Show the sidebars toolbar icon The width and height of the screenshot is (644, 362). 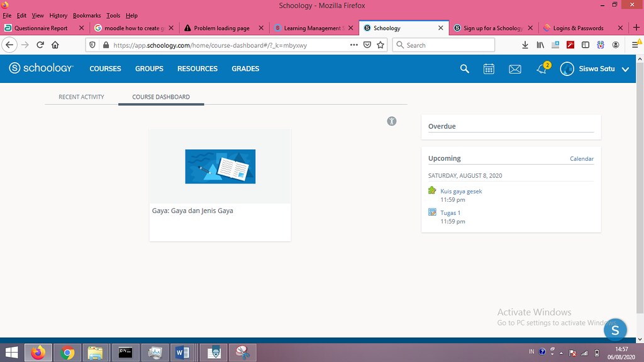pyautogui.click(x=586, y=45)
